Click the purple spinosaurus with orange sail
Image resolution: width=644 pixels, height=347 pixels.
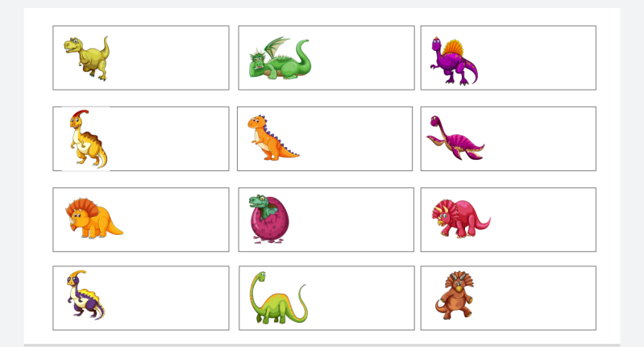(x=454, y=61)
